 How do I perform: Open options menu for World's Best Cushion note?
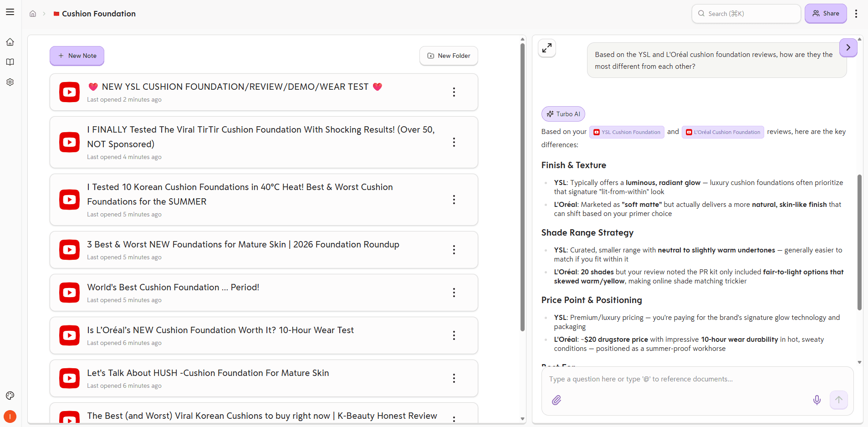(454, 293)
